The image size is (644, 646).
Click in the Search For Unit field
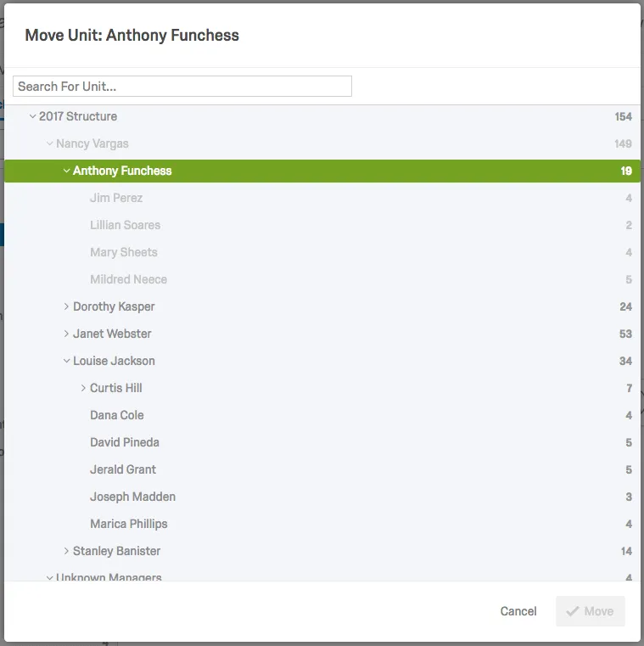click(182, 86)
